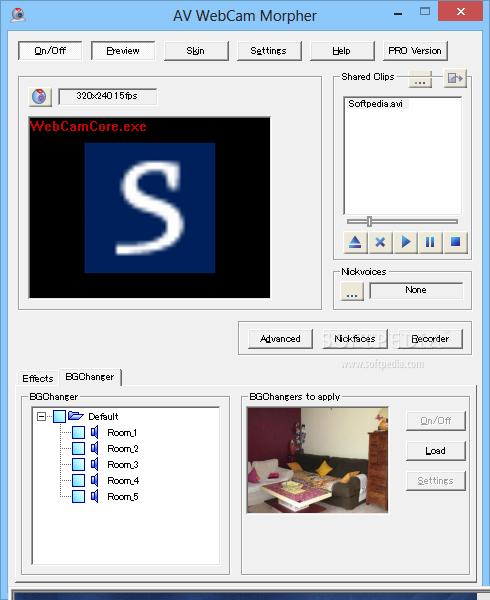Image resolution: width=490 pixels, height=600 pixels.
Task: Click the room background thumbnail preview
Action: coord(317,460)
